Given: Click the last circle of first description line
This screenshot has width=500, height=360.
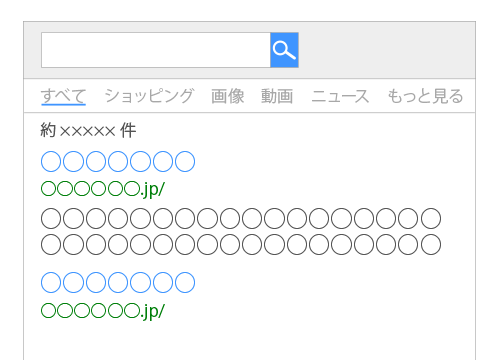Looking at the screenshot, I should click(x=431, y=218).
